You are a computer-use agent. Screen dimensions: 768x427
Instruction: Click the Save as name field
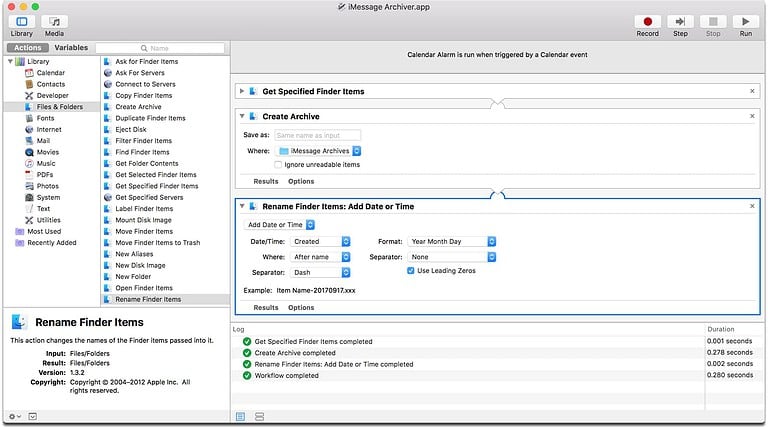[317, 135]
